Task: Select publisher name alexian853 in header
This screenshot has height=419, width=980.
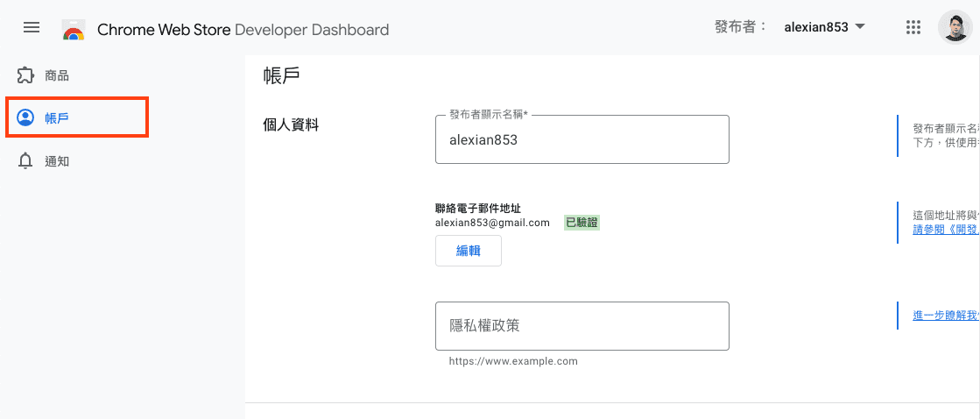Action: point(815,27)
